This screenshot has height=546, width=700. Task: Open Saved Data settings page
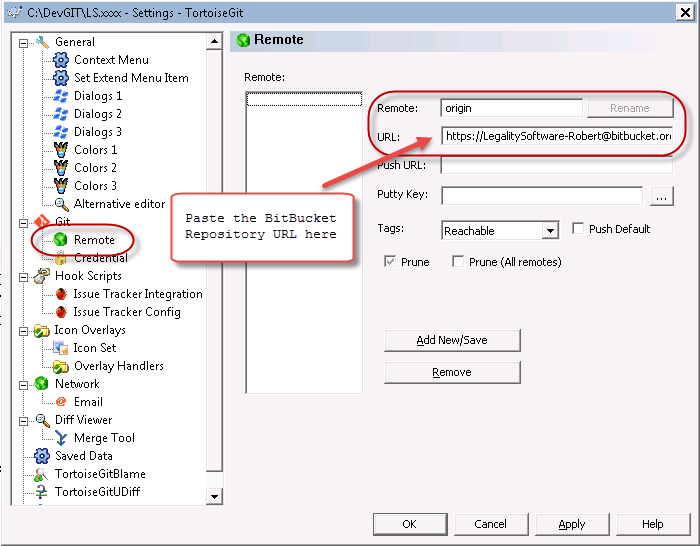click(x=83, y=456)
